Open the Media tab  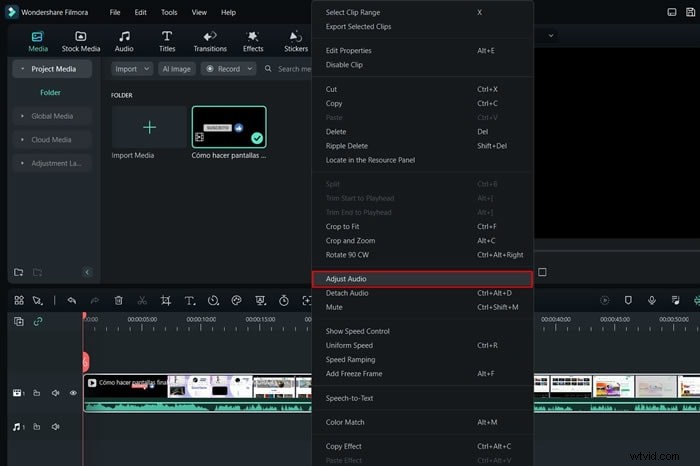38,42
